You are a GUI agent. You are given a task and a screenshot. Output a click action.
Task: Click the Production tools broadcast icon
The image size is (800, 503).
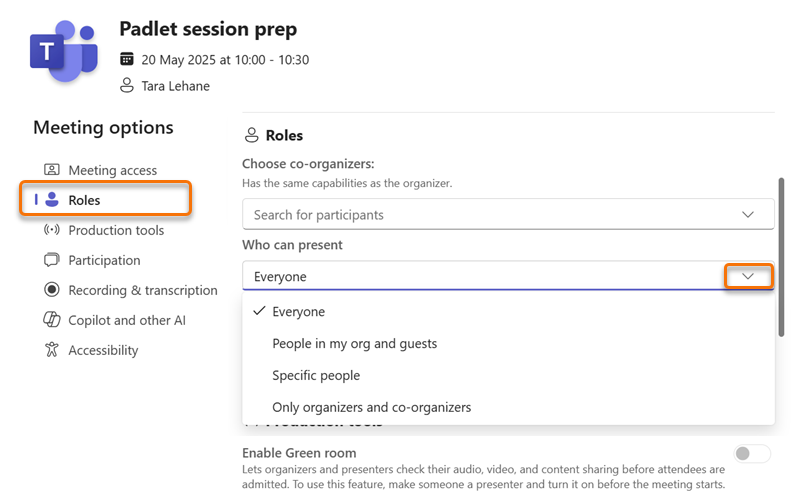(52, 230)
